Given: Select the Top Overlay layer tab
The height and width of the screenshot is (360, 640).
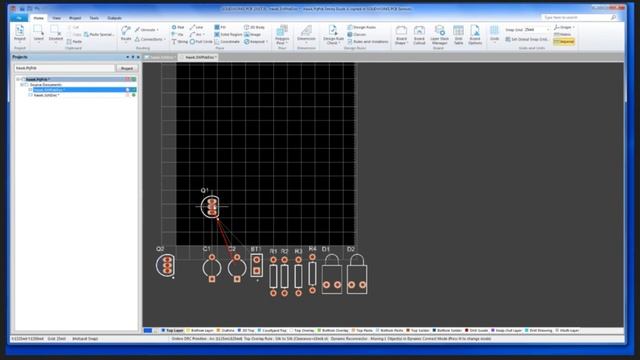Looking at the screenshot, I should (x=302, y=331).
